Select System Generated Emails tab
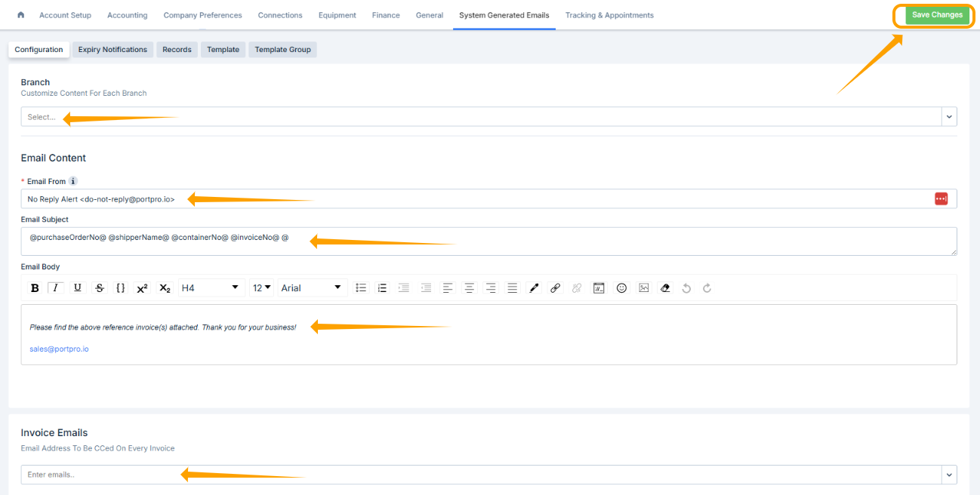The height and width of the screenshot is (495, 980). (x=504, y=15)
